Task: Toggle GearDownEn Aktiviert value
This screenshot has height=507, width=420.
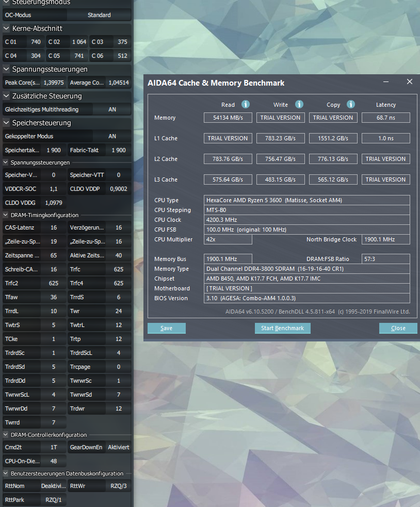Action: click(119, 447)
